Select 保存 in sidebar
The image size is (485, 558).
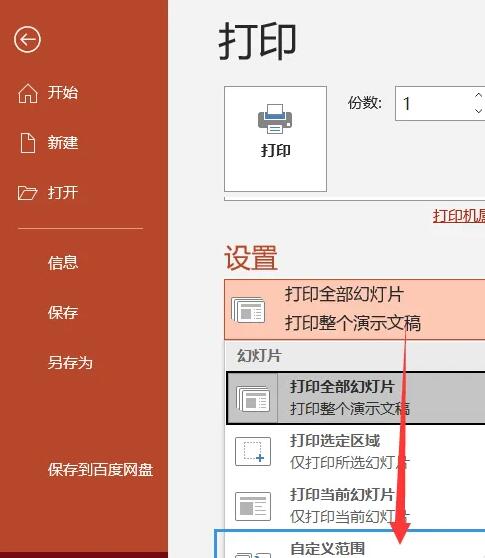[63, 313]
